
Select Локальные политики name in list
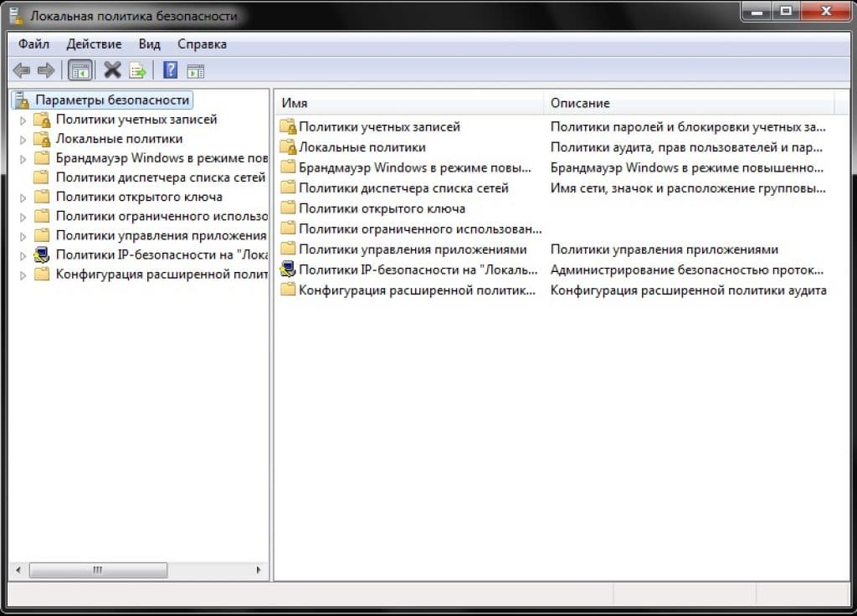click(x=362, y=147)
